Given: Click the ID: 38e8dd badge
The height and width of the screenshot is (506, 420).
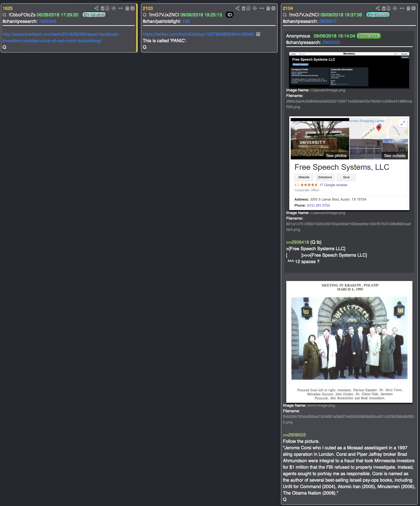Looking at the screenshot, I should (378, 15).
